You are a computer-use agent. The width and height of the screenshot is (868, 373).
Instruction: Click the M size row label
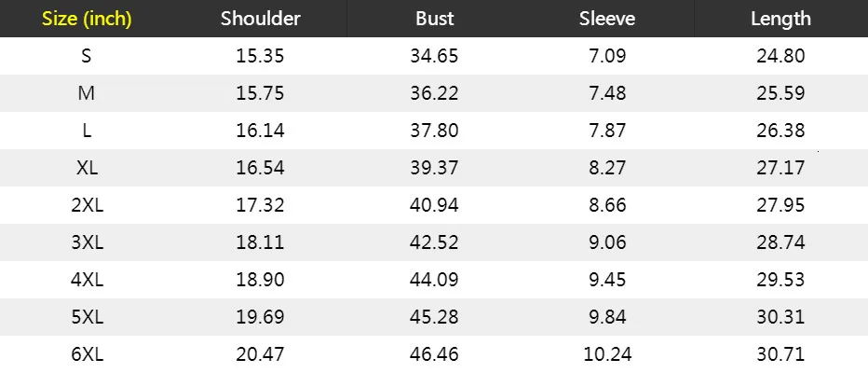(x=87, y=93)
